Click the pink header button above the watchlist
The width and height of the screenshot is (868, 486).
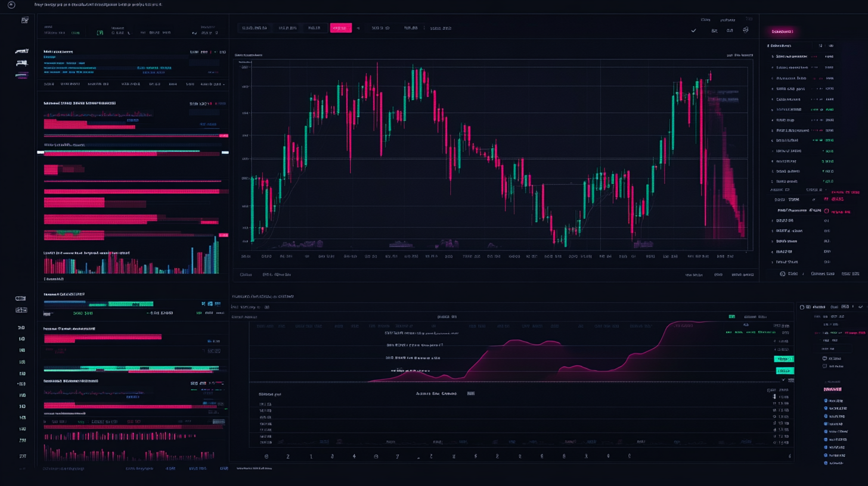pyautogui.click(x=783, y=31)
